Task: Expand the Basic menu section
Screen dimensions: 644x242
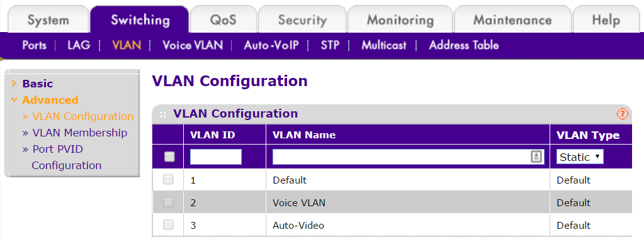Action: click(x=37, y=84)
